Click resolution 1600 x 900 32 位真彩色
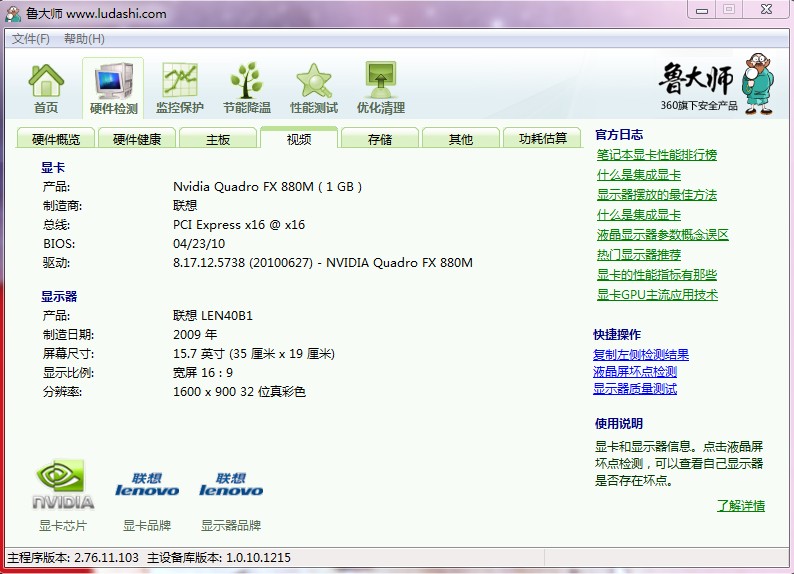This screenshot has height=574, width=794. point(239,392)
